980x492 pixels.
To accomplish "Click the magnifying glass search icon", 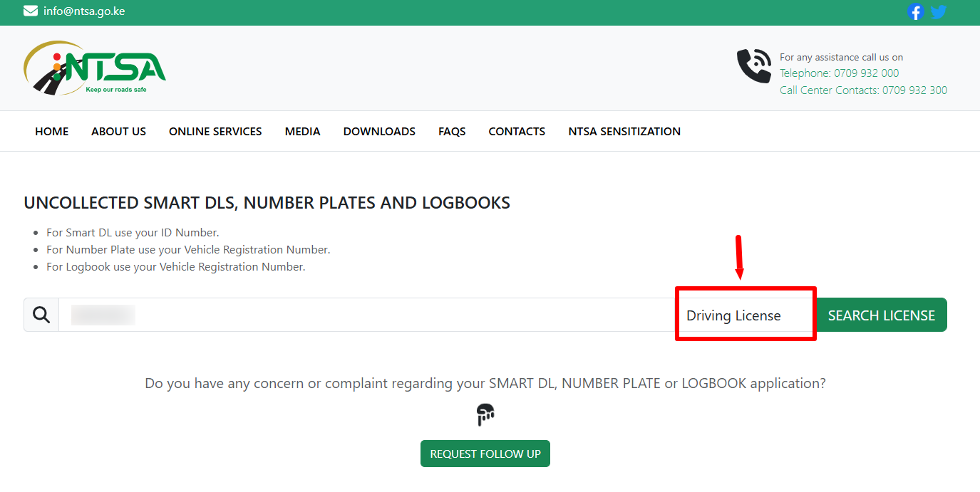I will pos(41,315).
